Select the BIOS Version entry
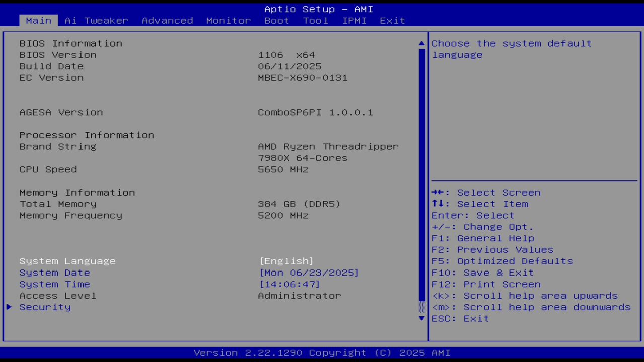644x362 pixels. [x=62, y=55]
